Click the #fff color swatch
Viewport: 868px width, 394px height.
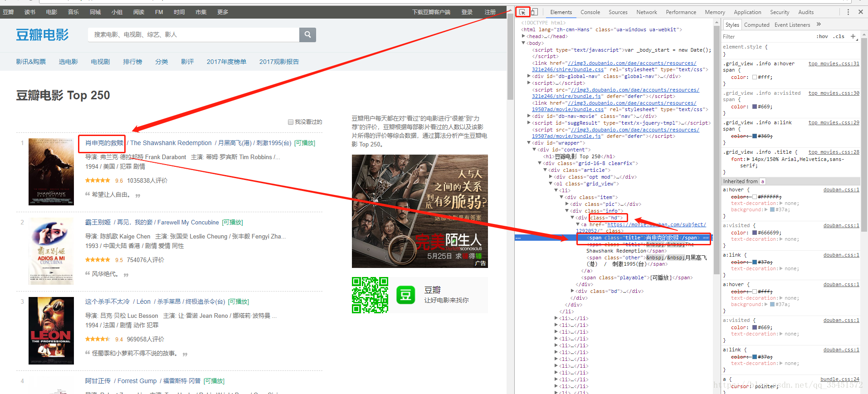pos(754,77)
